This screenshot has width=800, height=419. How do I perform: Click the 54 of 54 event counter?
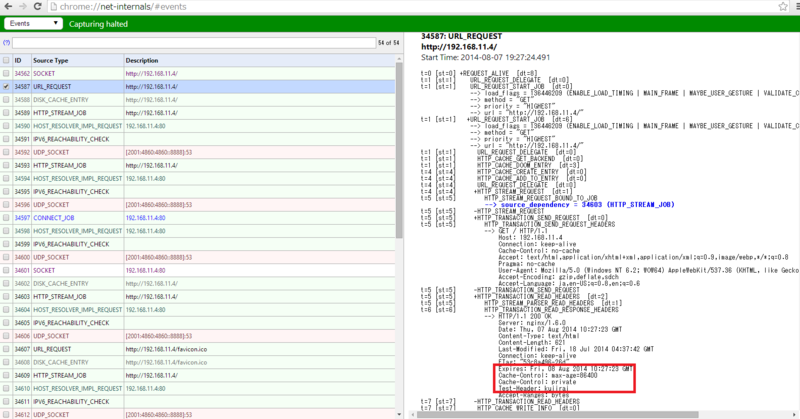388,43
